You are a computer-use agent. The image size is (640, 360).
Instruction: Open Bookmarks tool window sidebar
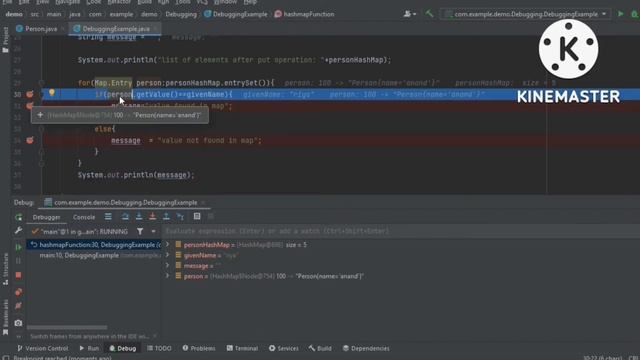5,317
